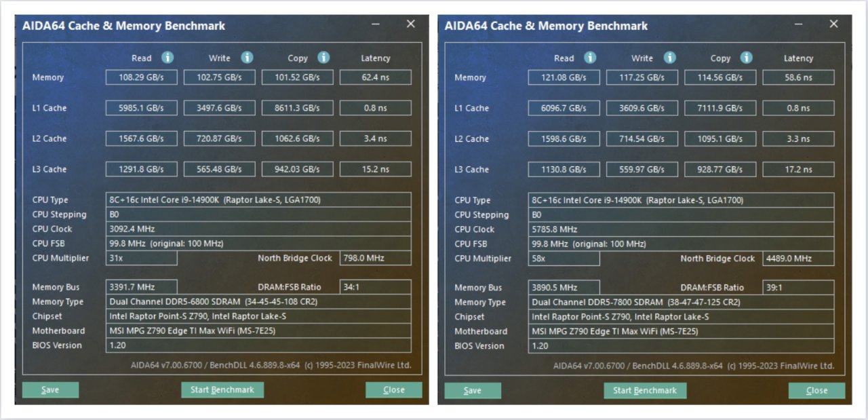Viewport: 868px width, 420px height.
Task: Select L3 Cache Latency value 17.2 ns
Action: [798, 169]
